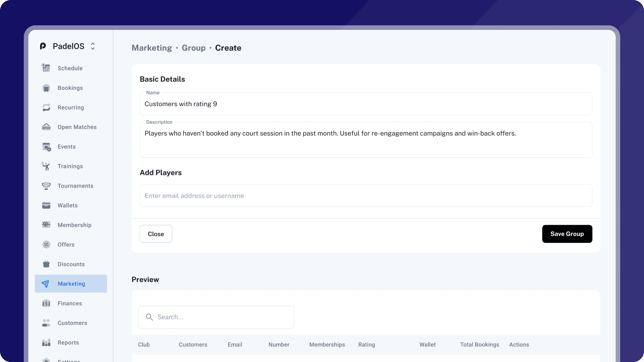Select Trainings in the sidebar
The width and height of the screenshot is (644, 362).
(x=70, y=166)
